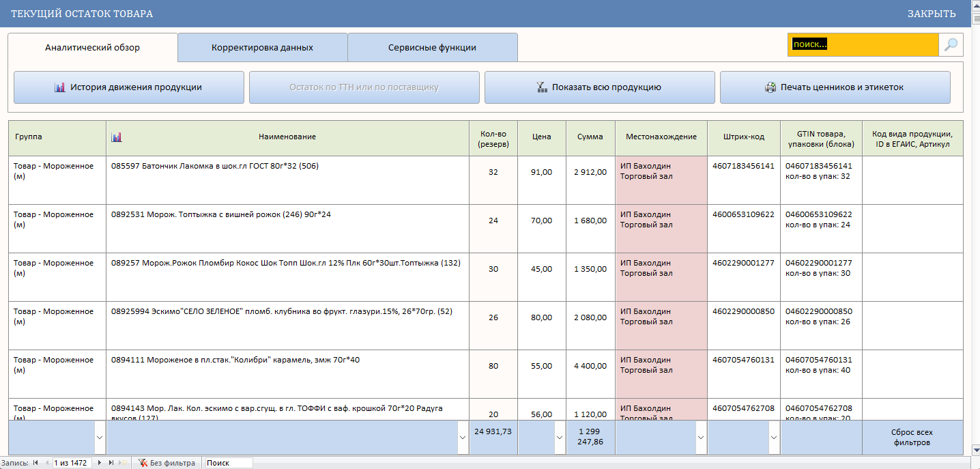Go to the next record
The image size is (980, 469).
pyautogui.click(x=100, y=463)
